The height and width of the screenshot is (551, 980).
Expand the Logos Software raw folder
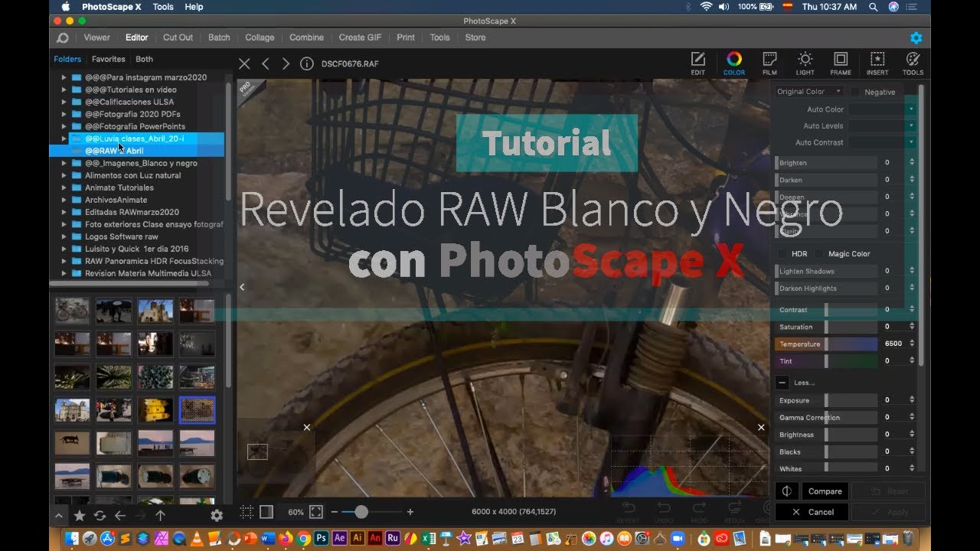click(64, 236)
